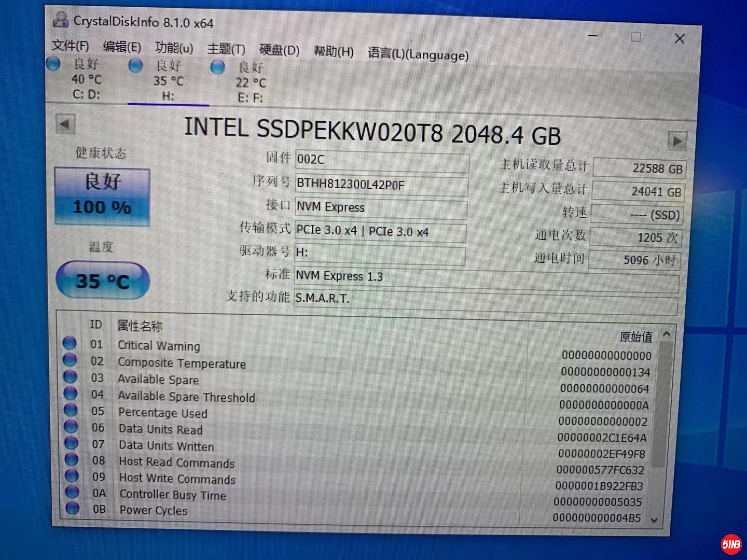Click the status orb for Host Write Commands

(72, 475)
